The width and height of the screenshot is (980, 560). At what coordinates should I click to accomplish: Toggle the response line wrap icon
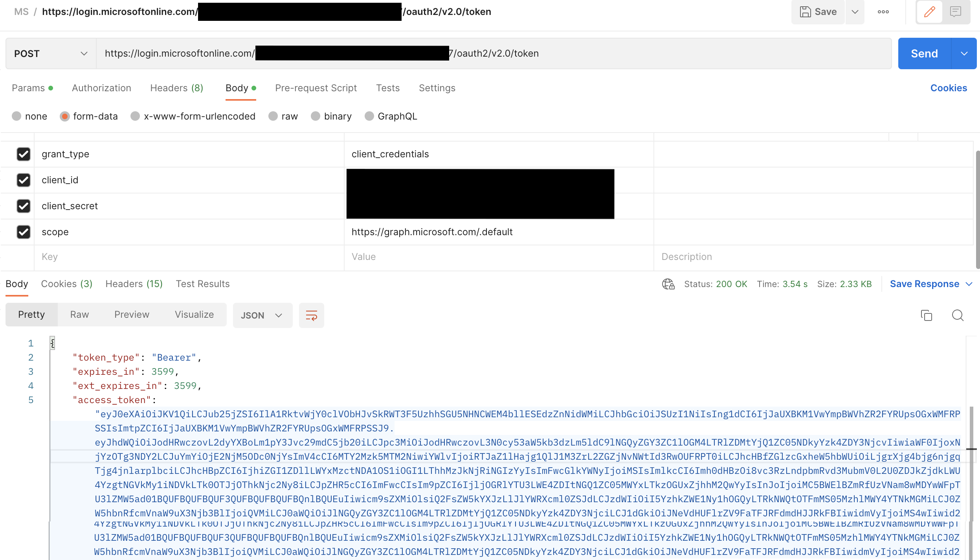click(312, 315)
